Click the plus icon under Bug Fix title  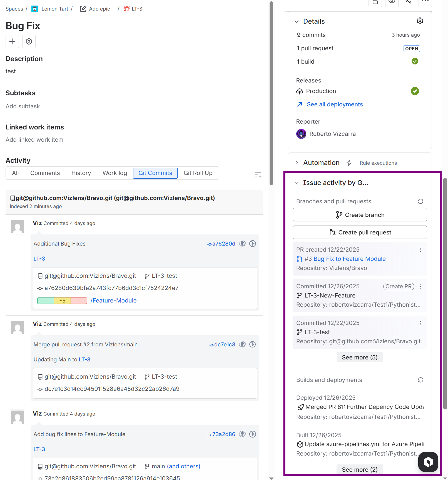(12, 41)
